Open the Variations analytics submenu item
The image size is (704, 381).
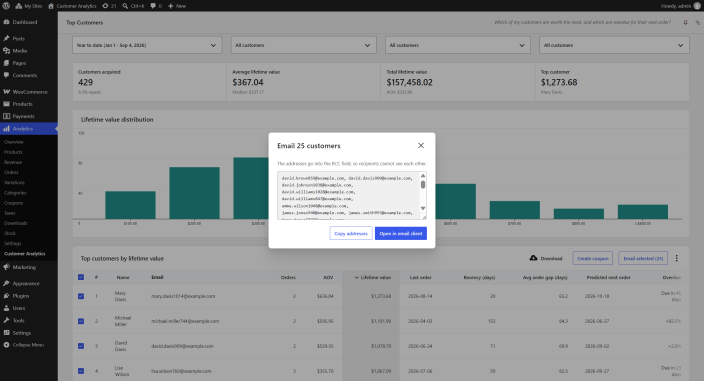click(14, 183)
